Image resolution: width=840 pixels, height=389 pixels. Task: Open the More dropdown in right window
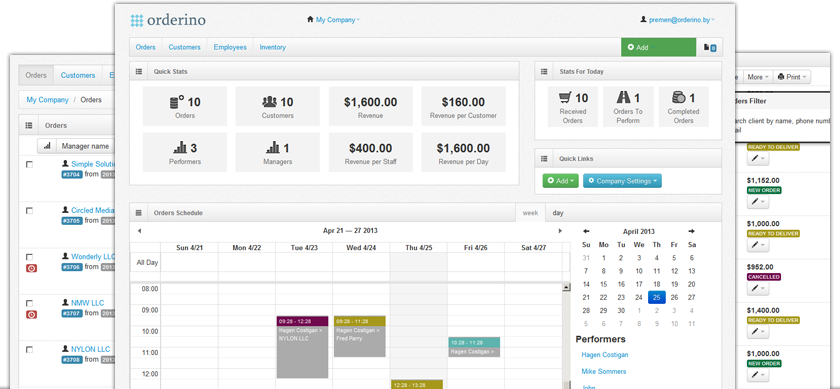(758, 77)
